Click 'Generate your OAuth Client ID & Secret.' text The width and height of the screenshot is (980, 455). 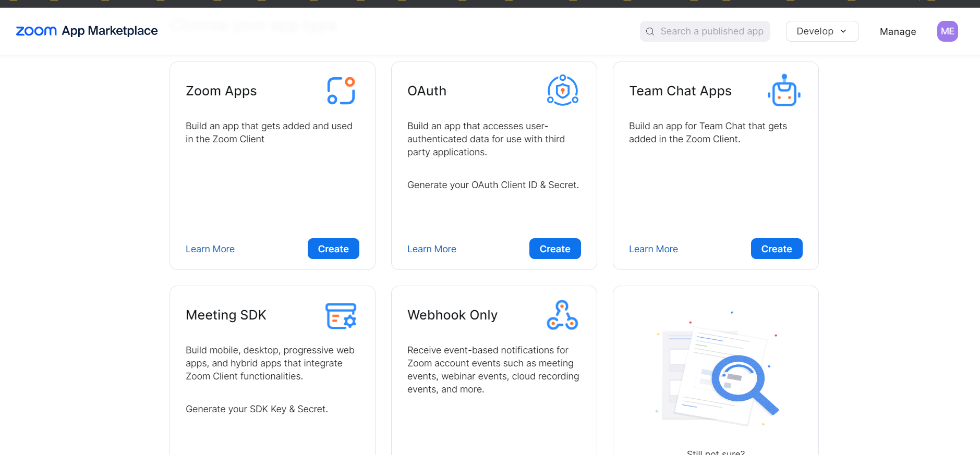(x=493, y=185)
